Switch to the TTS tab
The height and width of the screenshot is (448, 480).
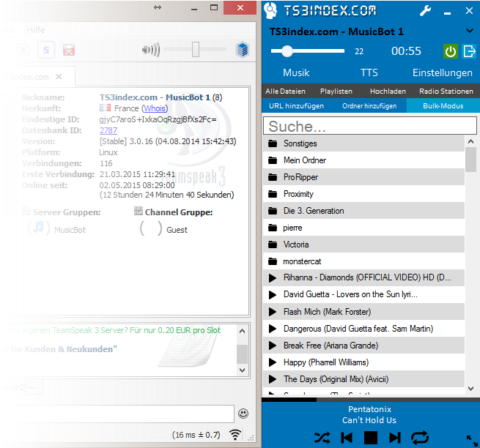point(369,72)
